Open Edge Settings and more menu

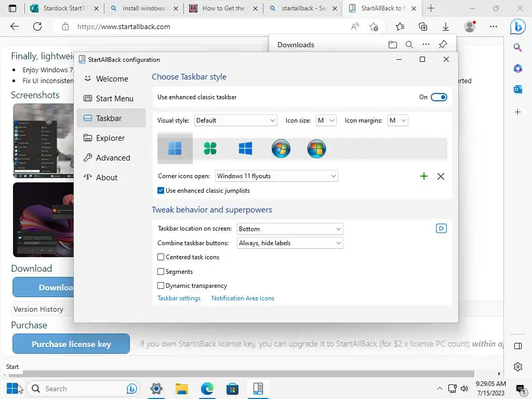click(x=494, y=26)
